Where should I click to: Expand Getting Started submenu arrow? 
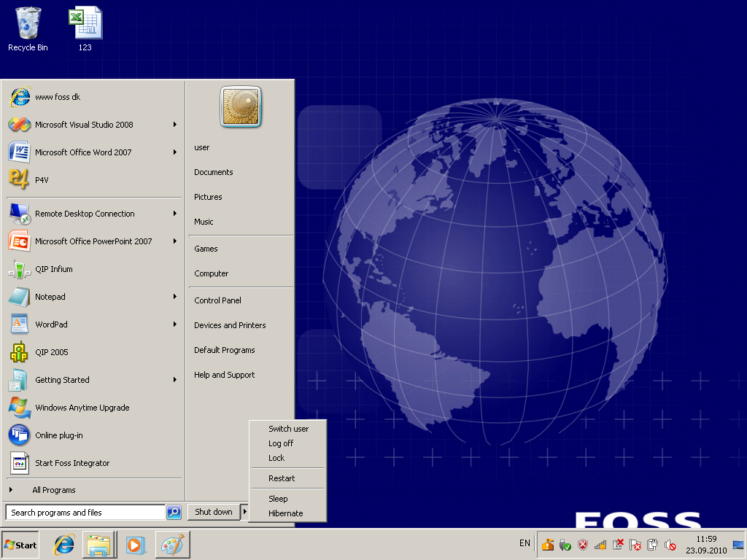click(175, 380)
